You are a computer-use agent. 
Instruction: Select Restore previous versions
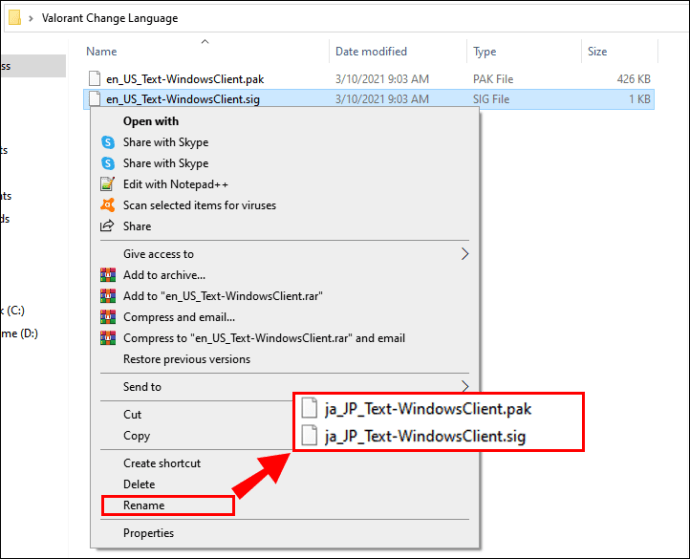[x=187, y=359]
